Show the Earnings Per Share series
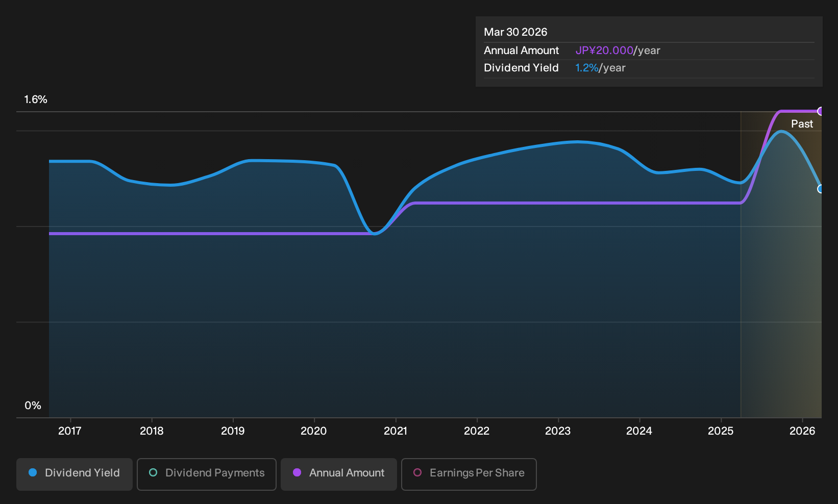 pyautogui.click(x=469, y=474)
